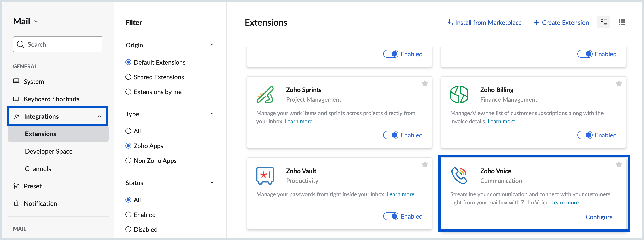
Task: Go to Keyboard Shortcuts settings
Action: (51, 99)
